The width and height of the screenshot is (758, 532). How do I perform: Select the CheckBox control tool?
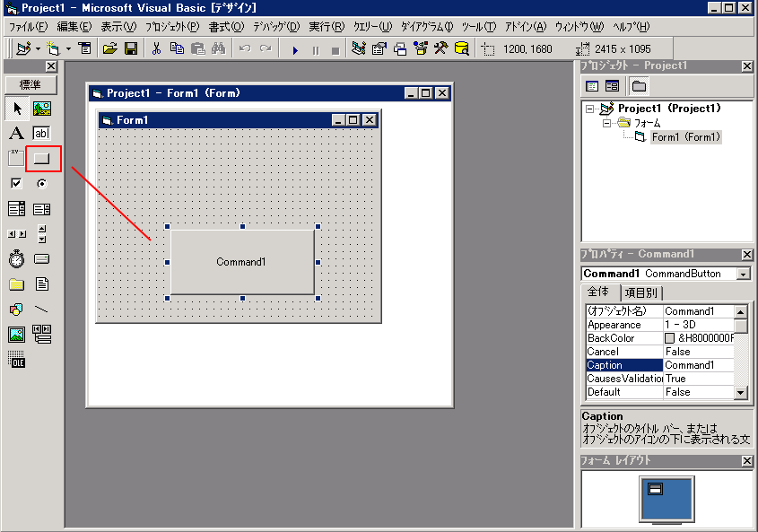pyautogui.click(x=14, y=183)
